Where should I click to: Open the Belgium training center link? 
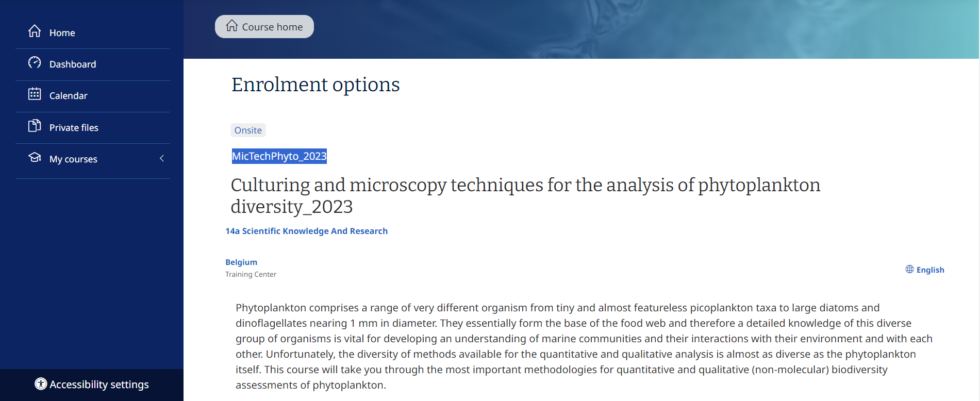tap(241, 262)
